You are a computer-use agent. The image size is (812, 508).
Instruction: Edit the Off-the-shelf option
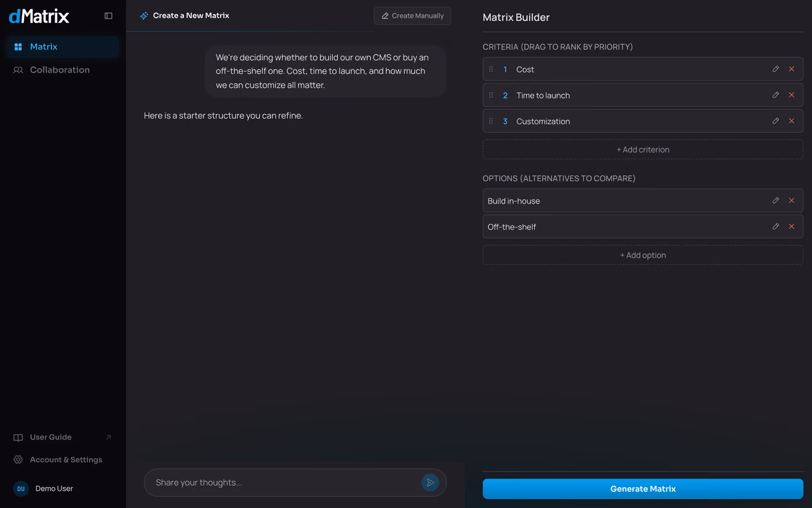click(x=776, y=226)
